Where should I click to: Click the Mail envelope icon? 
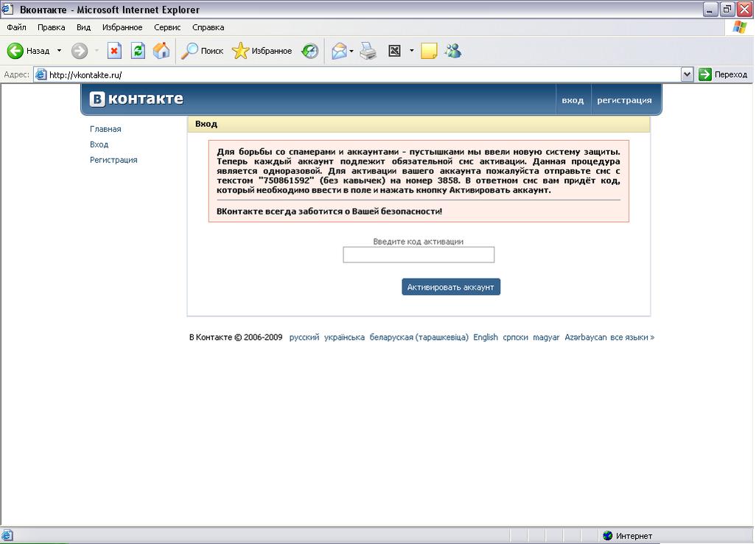point(339,51)
